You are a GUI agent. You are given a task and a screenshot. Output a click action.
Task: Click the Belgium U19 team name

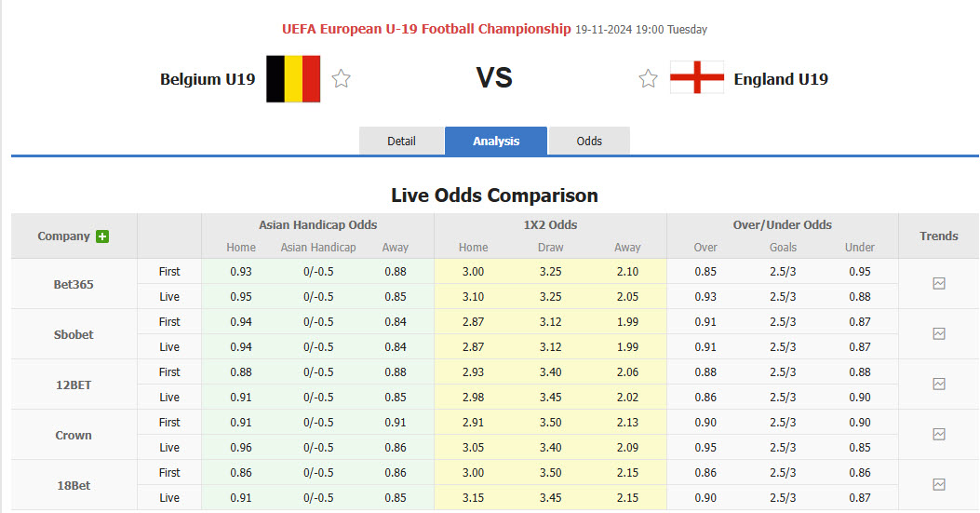208,79
